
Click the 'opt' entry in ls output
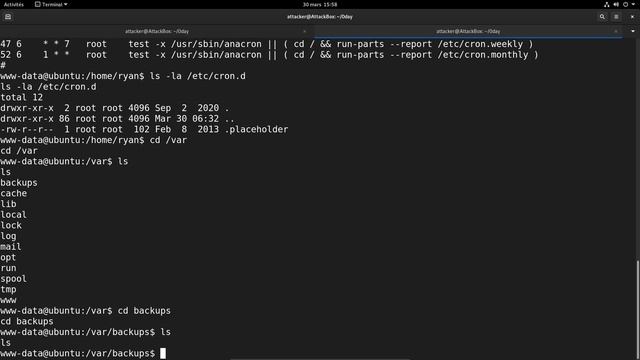[x=8, y=257]
